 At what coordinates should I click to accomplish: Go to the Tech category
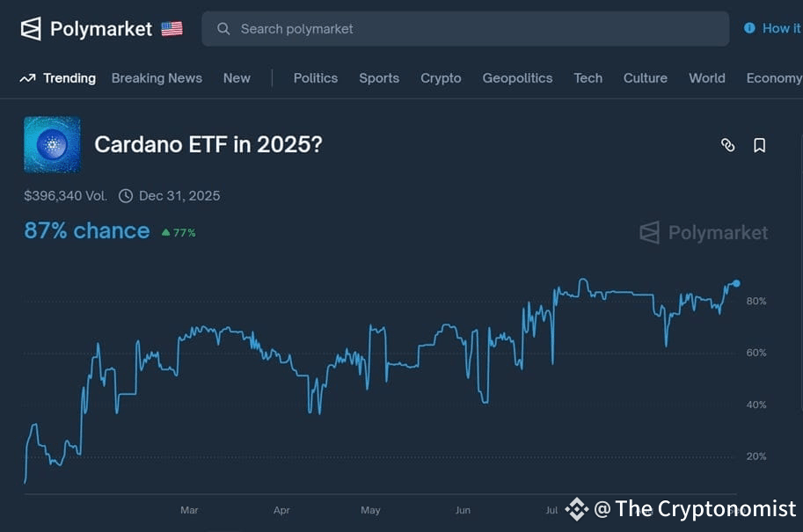[x=588, y=78]
